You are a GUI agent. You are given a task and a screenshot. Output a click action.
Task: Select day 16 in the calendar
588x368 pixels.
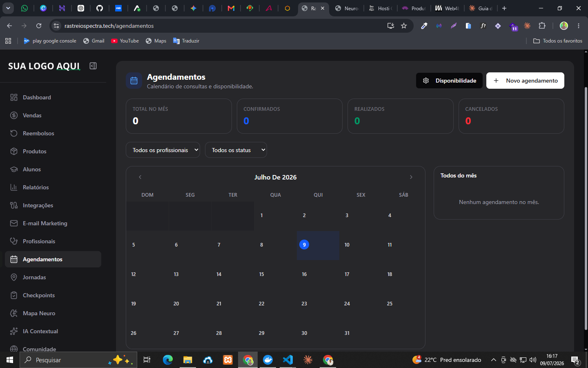pos(318,275)
